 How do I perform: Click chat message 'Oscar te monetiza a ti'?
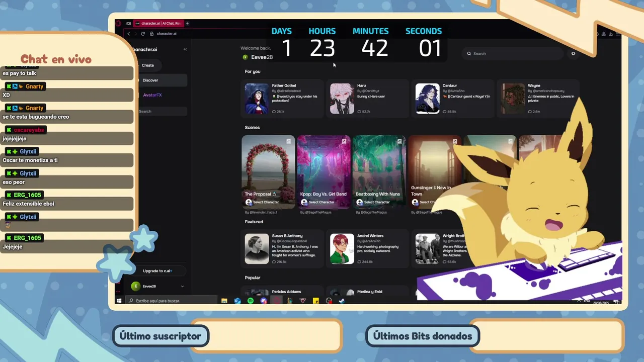coord(30,160)
